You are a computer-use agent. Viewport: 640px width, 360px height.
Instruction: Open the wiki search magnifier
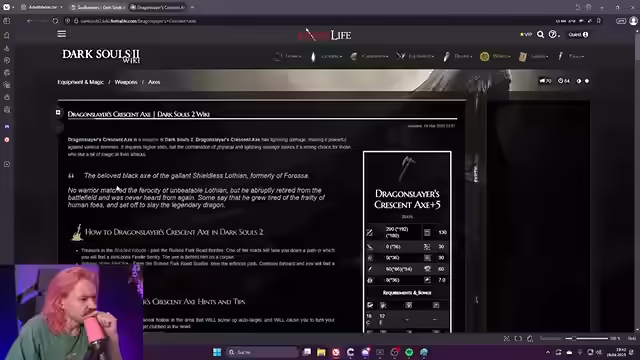click(540, 35)
